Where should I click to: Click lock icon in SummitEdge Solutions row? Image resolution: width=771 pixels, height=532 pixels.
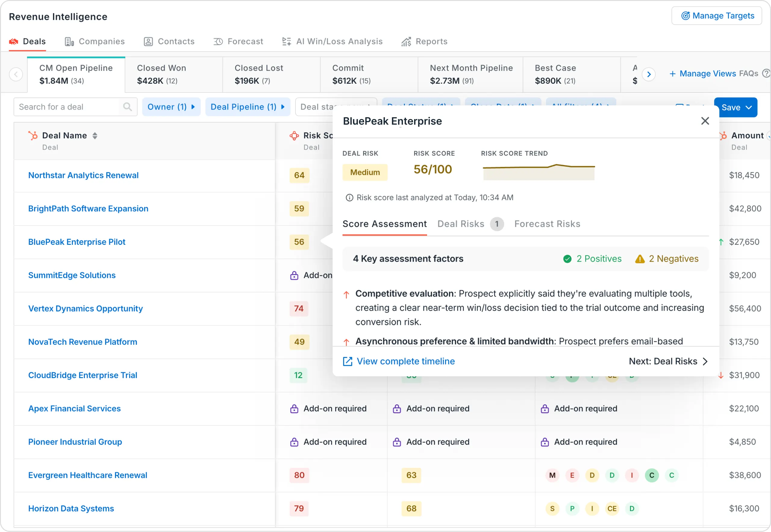(294, 275)
